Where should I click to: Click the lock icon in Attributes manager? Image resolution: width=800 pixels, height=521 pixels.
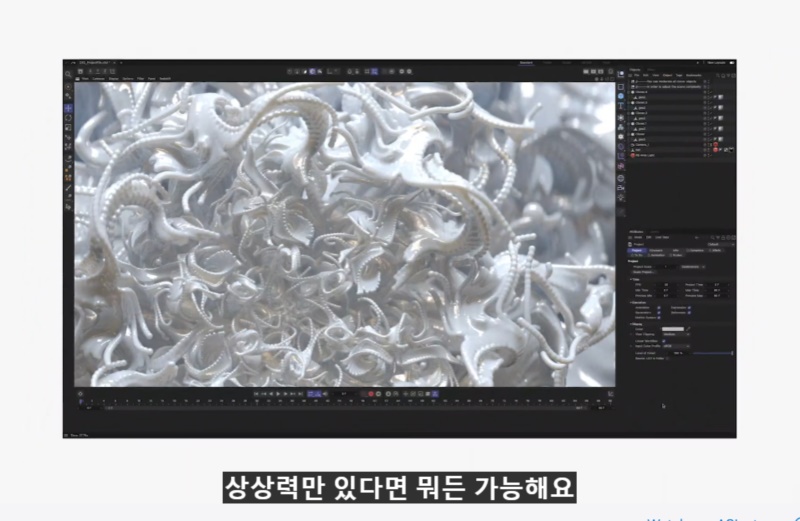point(723,237)
